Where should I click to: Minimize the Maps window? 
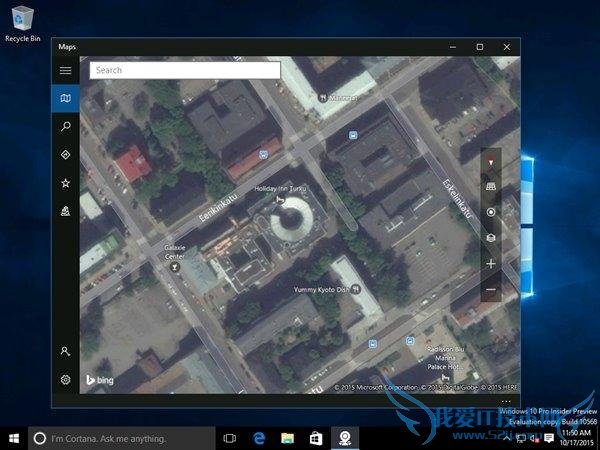click(x=453, y=47)
